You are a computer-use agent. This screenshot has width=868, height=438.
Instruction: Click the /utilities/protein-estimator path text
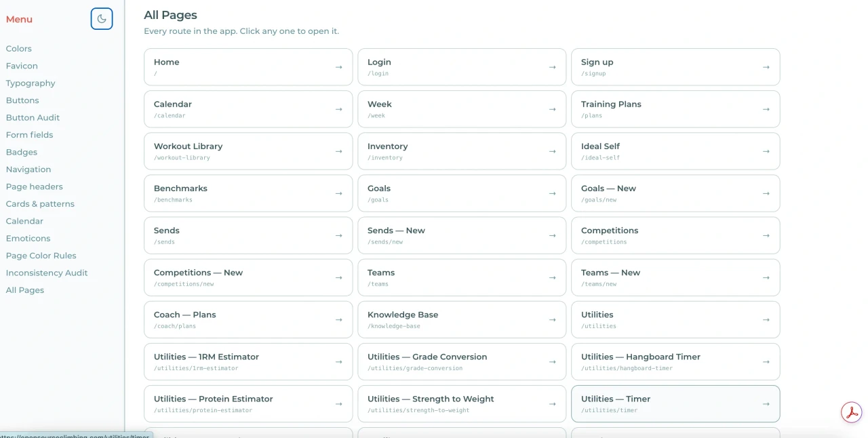[203, 410]
